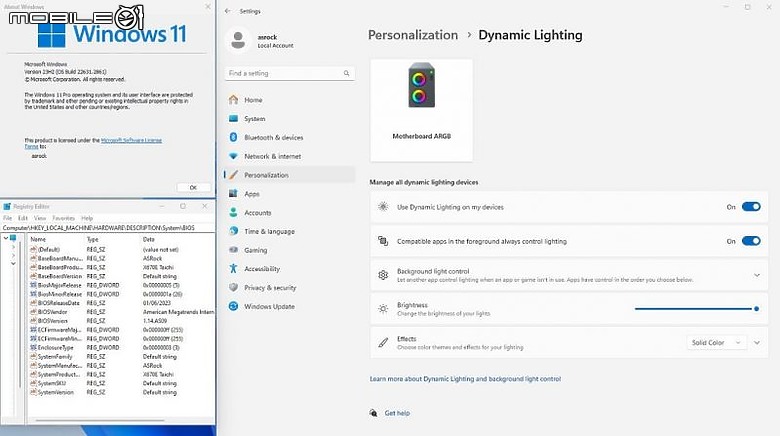Click the brightness slider handle

pos(756,309)
